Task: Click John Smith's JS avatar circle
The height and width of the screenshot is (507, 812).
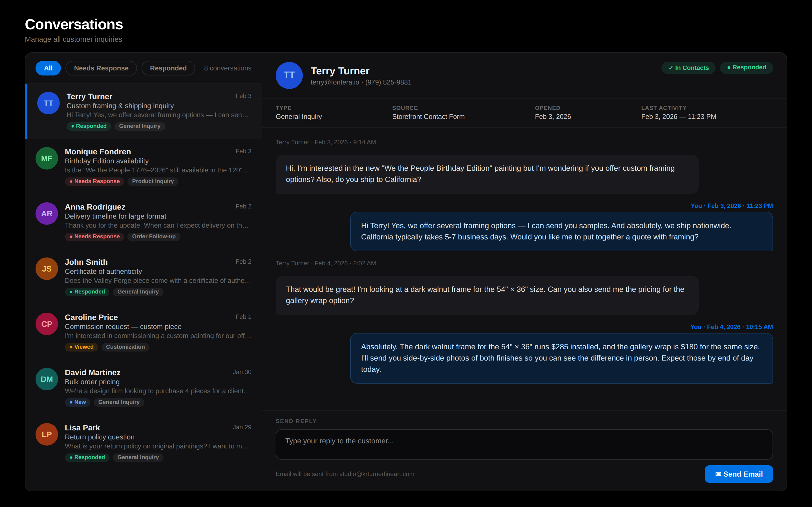Action: pyautogui.click(x=46, y=268)
